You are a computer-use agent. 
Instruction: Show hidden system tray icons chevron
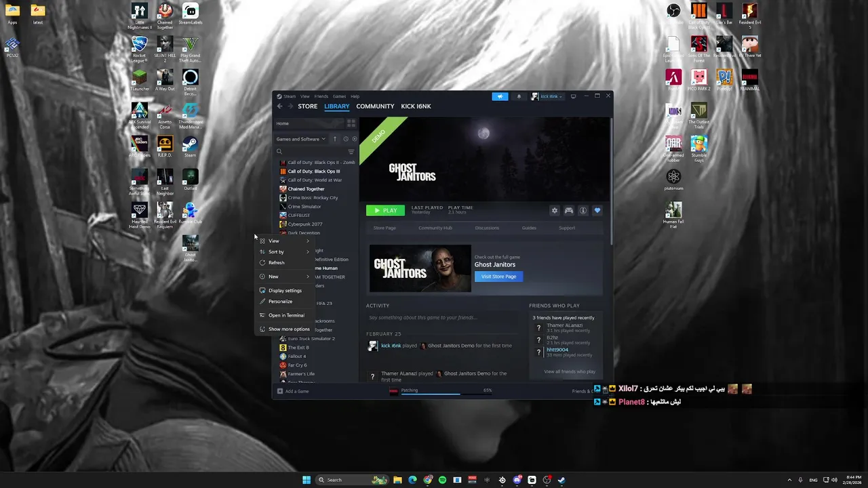789,480
